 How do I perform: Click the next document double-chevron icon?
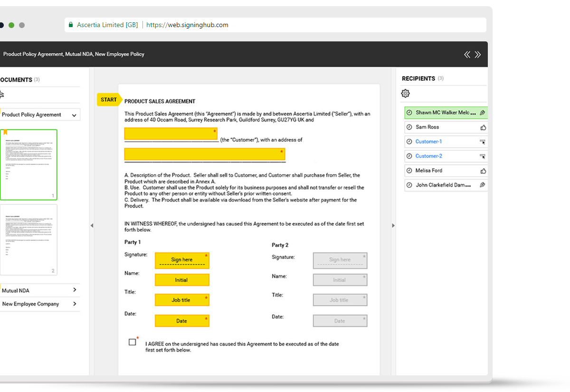click(x=478, y=55)
